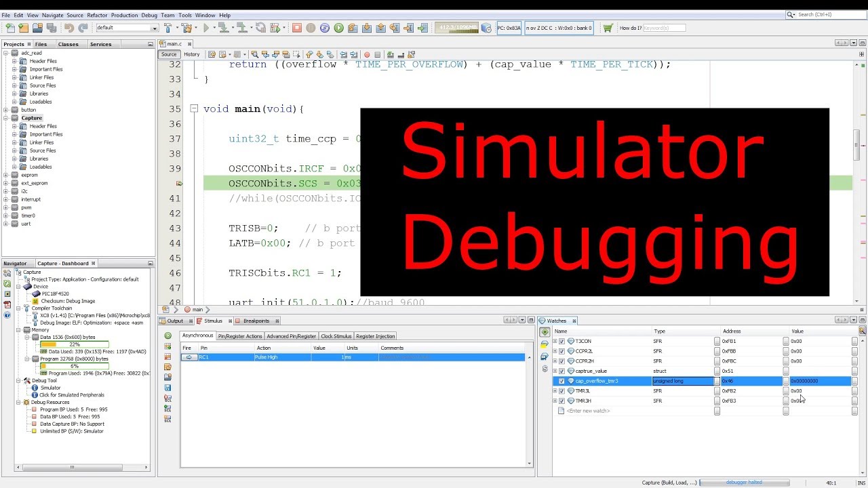
Task: Select the Register Injection tab
Action: (375, 336)
